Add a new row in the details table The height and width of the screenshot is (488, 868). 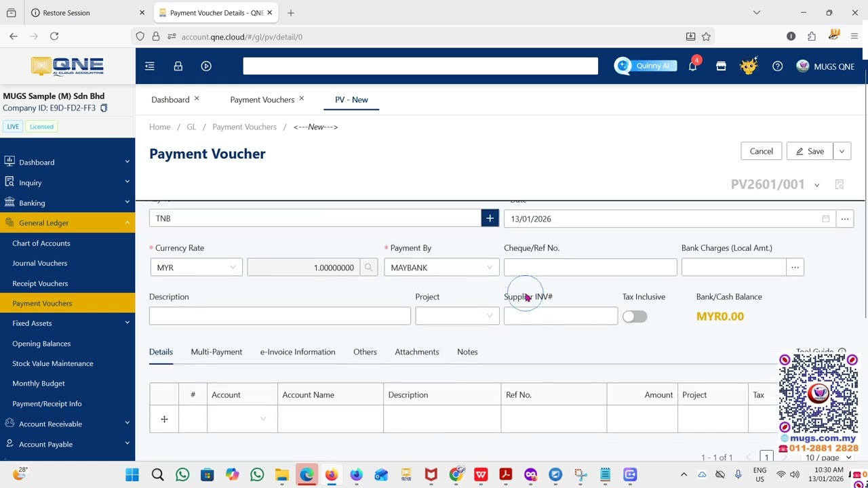tap(164, 419)
